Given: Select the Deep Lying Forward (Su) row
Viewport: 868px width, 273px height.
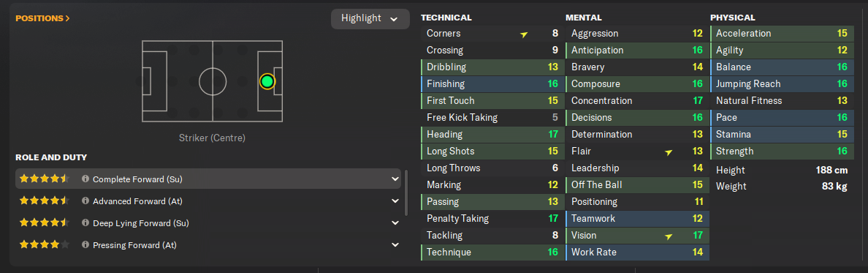Looking at the screenshot, I should click(x=208, y=222).
